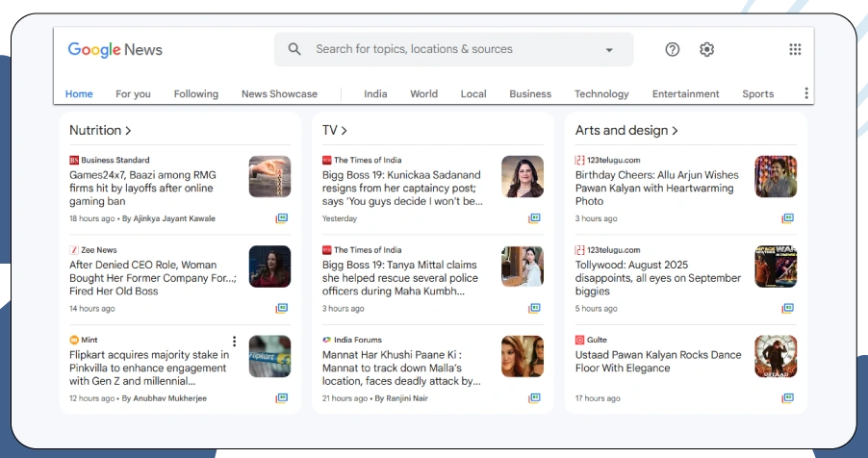Click the search magnifier icon
The width and height of the screenshot is (868, 458).
point(294,49)
